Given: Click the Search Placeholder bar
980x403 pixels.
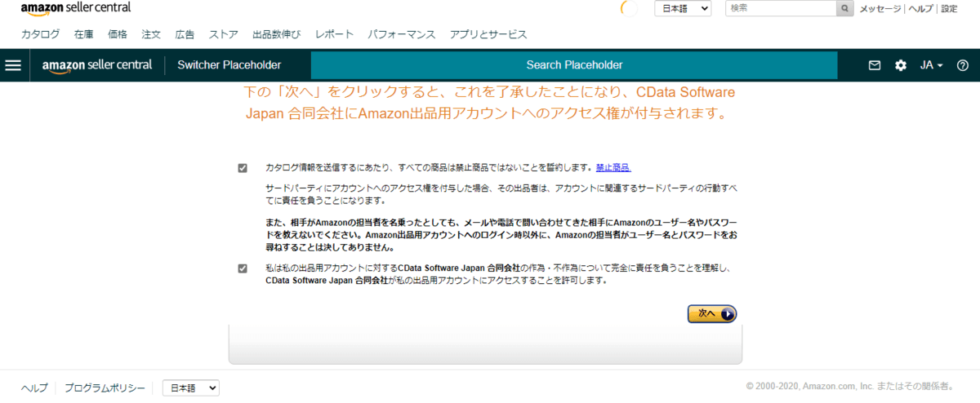Looking at the screenshot, I should [574, 65].
